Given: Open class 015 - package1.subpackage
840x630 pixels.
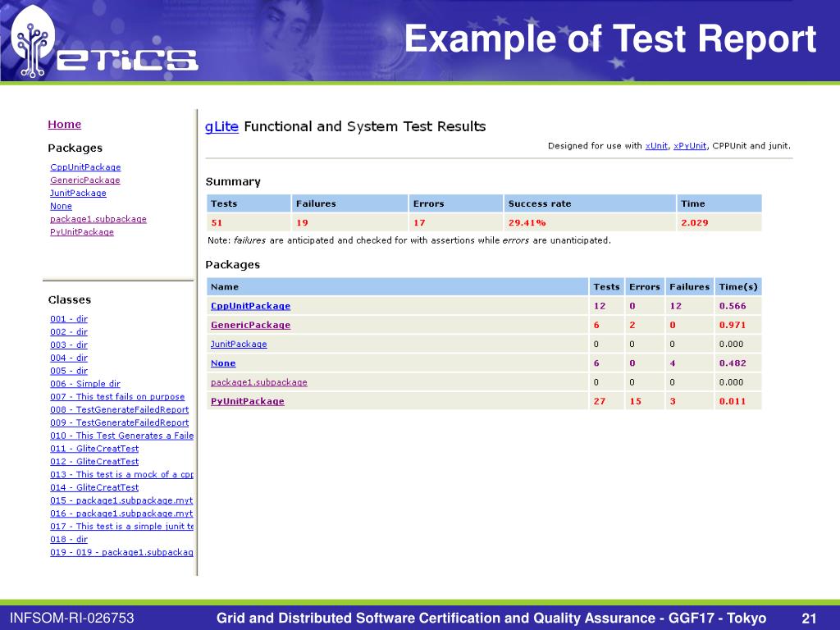Looking at the screenshot, I should pyautogui.click(x=121, y=500).
